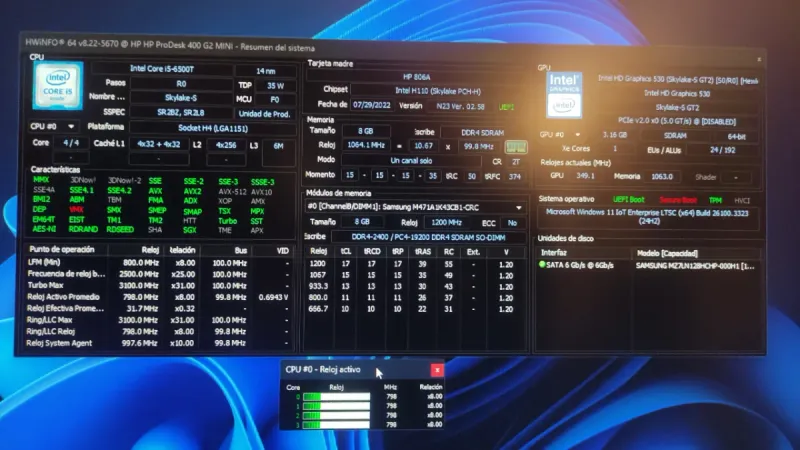Click the UEFI Boot indicator
This screenshot has width=800, height=450.
coord(629,199)
